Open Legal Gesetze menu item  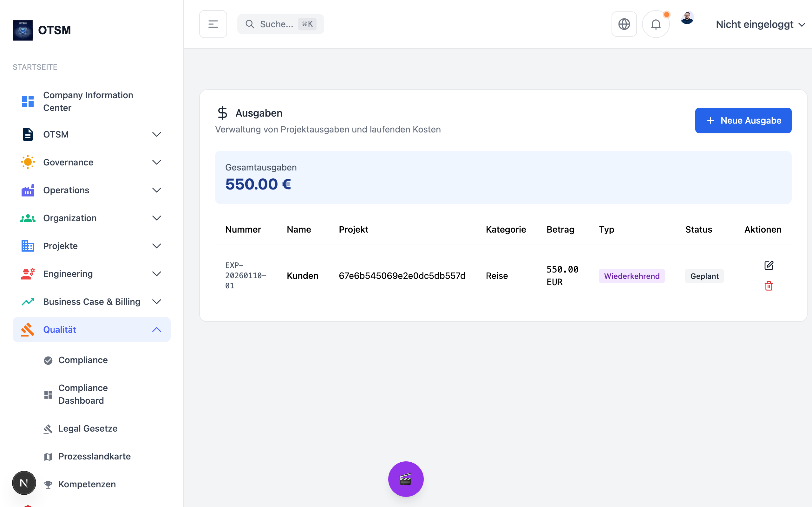88,428
